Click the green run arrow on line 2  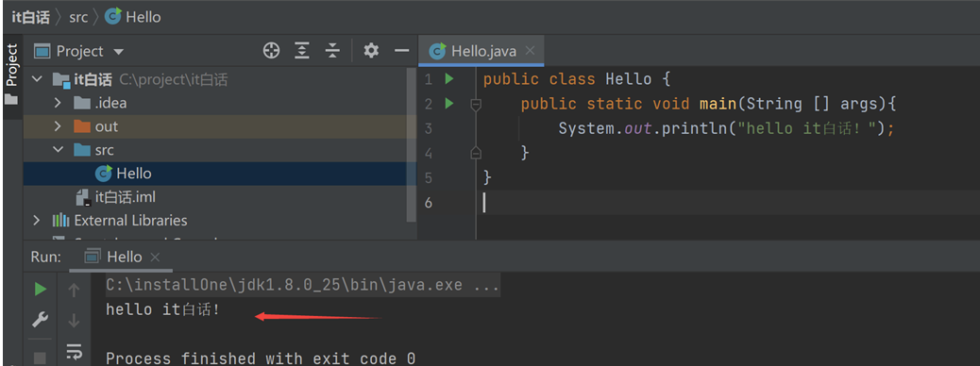tap(448, 104)
